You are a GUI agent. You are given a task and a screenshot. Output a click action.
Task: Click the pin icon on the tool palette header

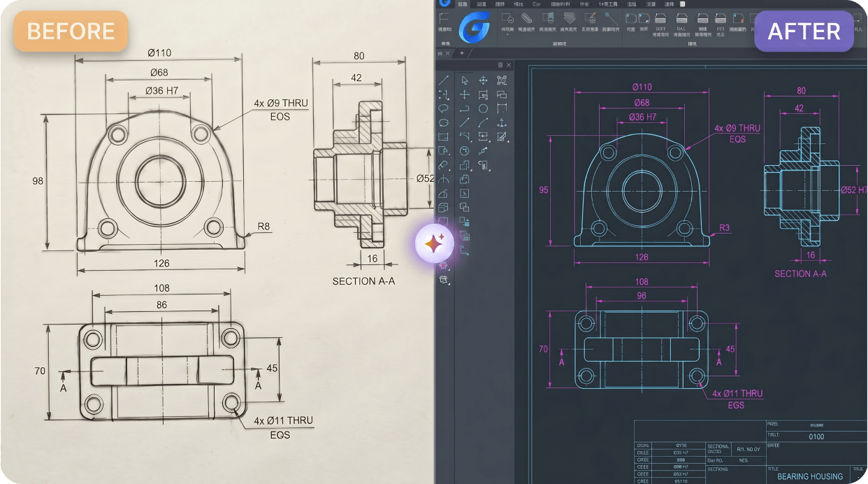[500, 65]
